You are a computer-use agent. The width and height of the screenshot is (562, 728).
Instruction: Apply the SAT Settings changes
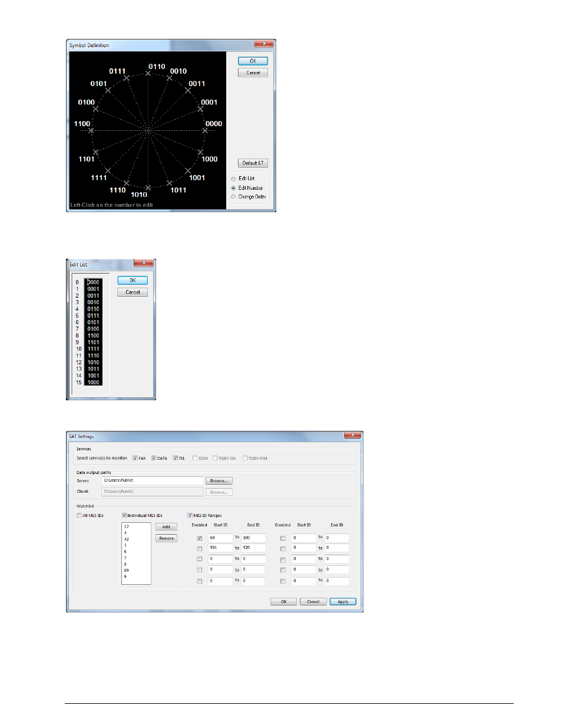343,602
